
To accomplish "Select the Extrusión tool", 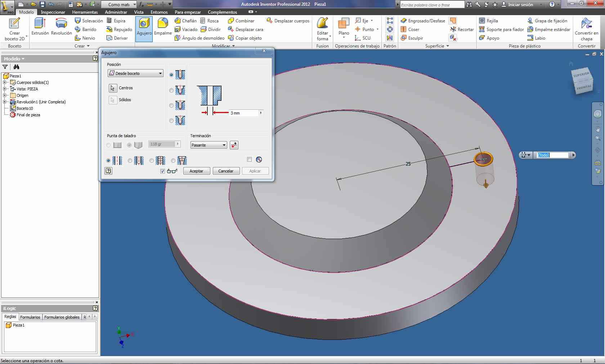I will (40, 26).
